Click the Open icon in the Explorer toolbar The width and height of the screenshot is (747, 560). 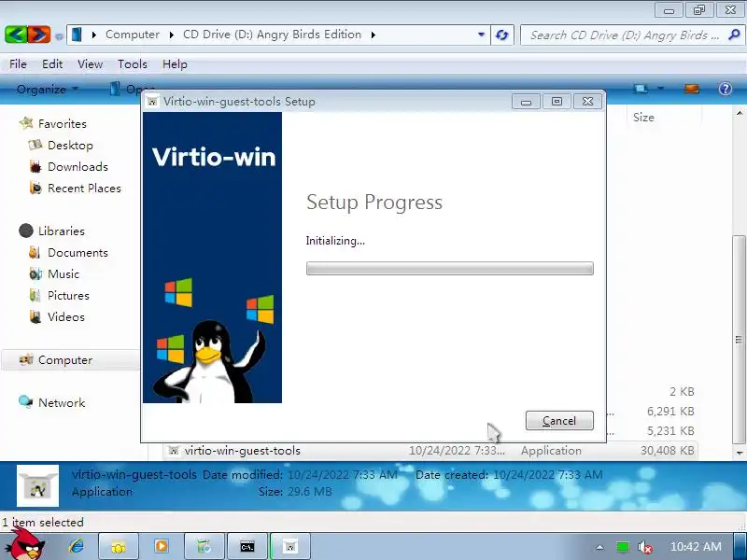(x=114, y=89)
